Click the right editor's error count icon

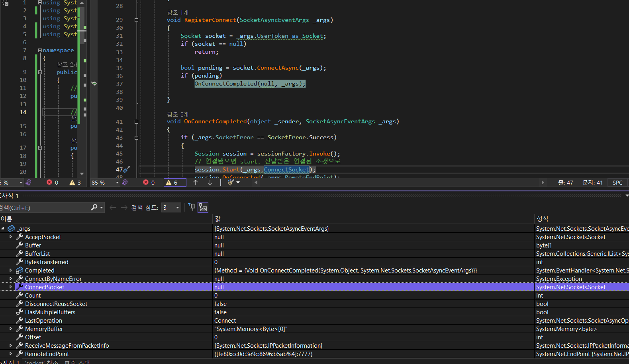(146, 182)
